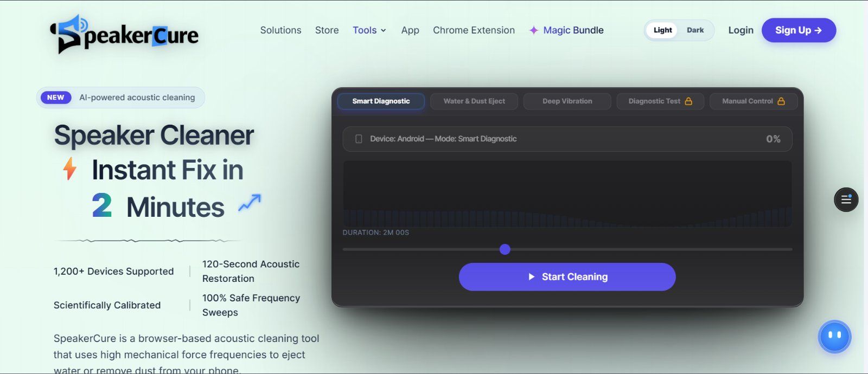Select the Deep Vibration tab

coord(567,101)
